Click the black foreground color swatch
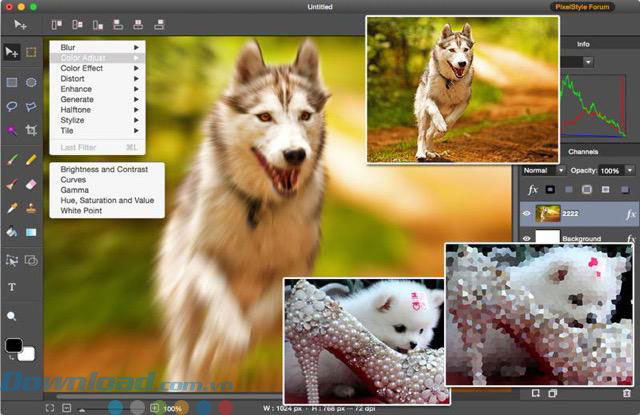Screen dimensions: 640x415 [x=13, y=346]
